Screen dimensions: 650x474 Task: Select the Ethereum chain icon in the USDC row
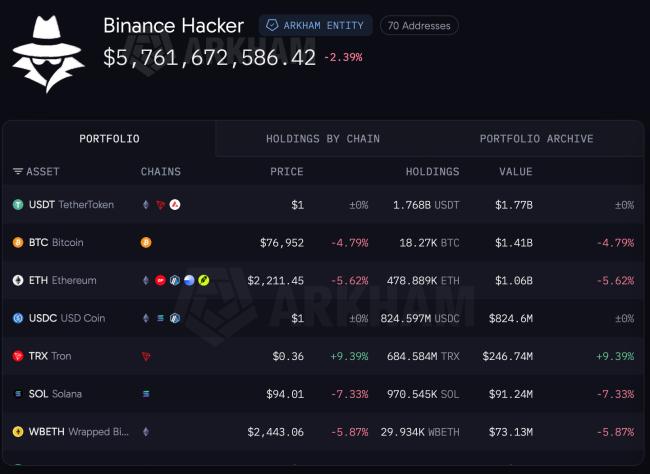146,318
